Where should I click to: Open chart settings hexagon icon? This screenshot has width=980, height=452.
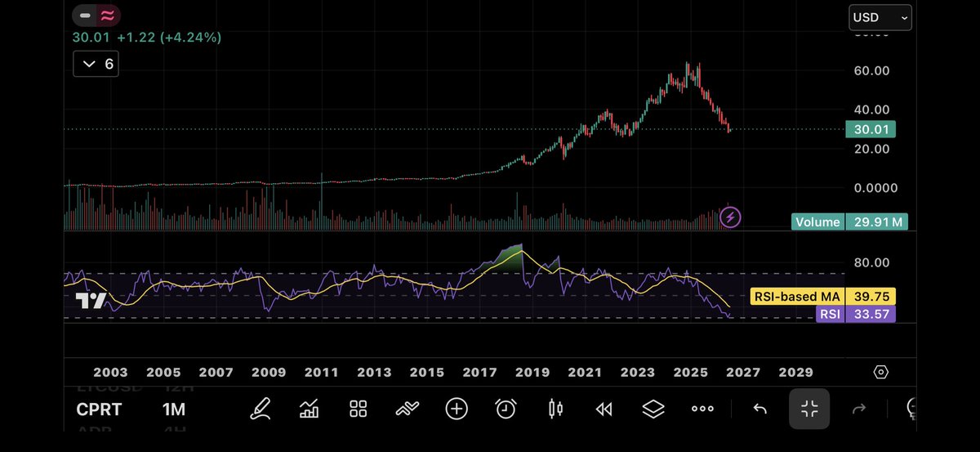click(881, 372)
